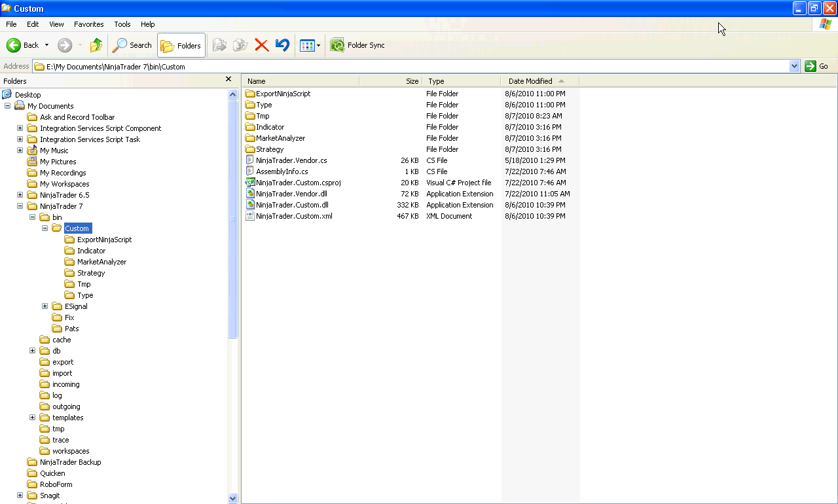Sort files by Size column

pos(390,81)
